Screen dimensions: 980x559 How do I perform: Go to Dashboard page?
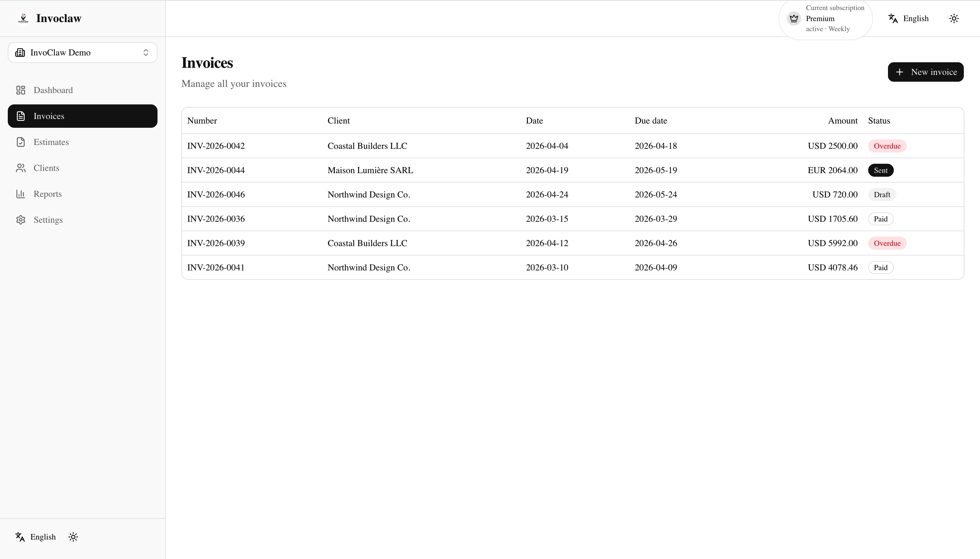[83, 90]
